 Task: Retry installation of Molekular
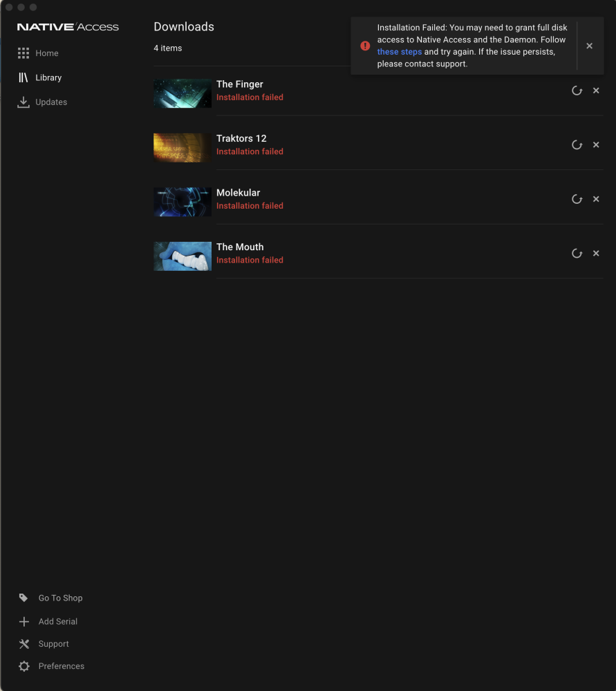click(577, 199)
